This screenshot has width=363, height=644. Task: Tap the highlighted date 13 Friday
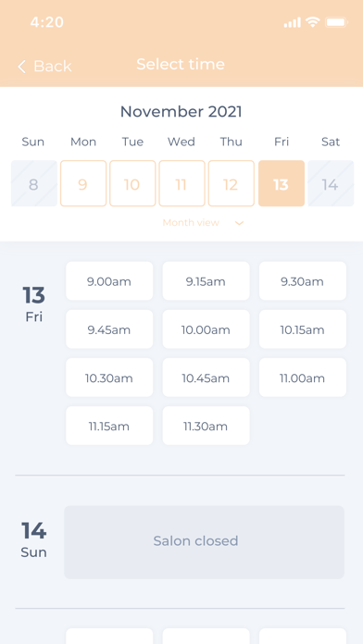point(282,183)
